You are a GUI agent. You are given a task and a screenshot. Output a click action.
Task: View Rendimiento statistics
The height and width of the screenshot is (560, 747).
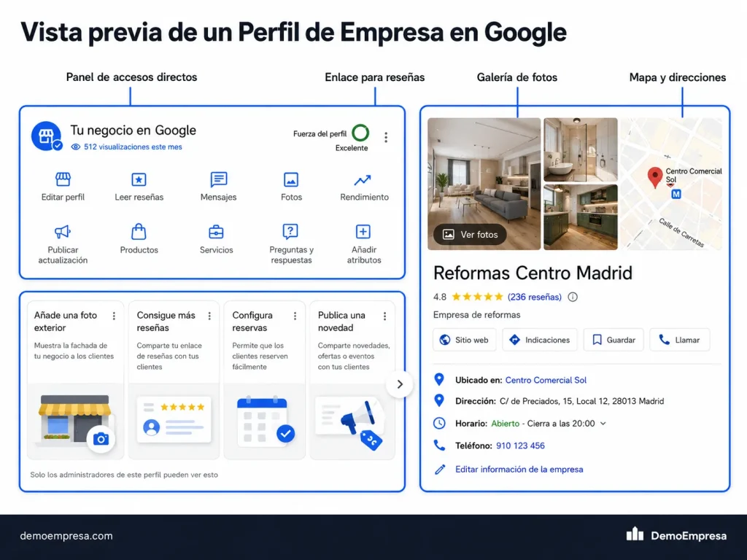pyautogui.click(x=364, y=187)
